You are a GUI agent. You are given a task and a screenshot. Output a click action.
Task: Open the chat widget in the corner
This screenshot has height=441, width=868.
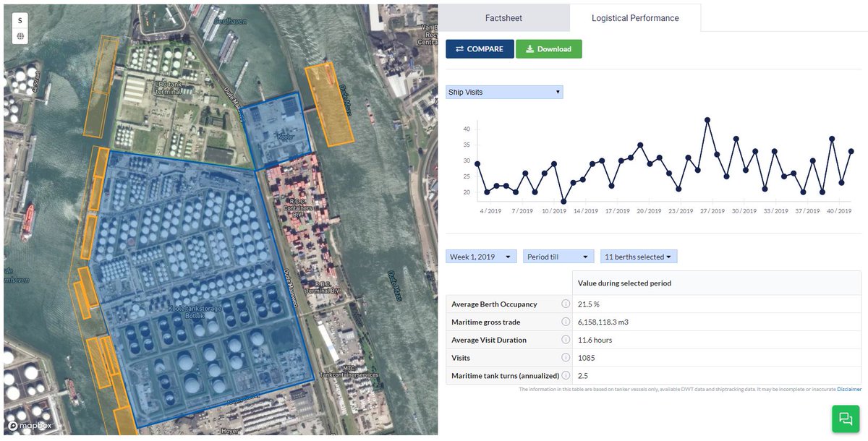tap(845, 419)
